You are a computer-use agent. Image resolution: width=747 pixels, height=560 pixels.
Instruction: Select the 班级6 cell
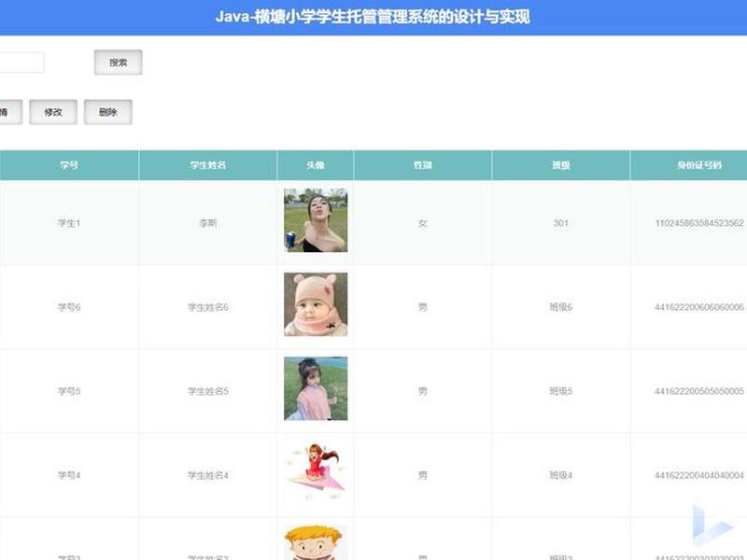pos(561,307)
